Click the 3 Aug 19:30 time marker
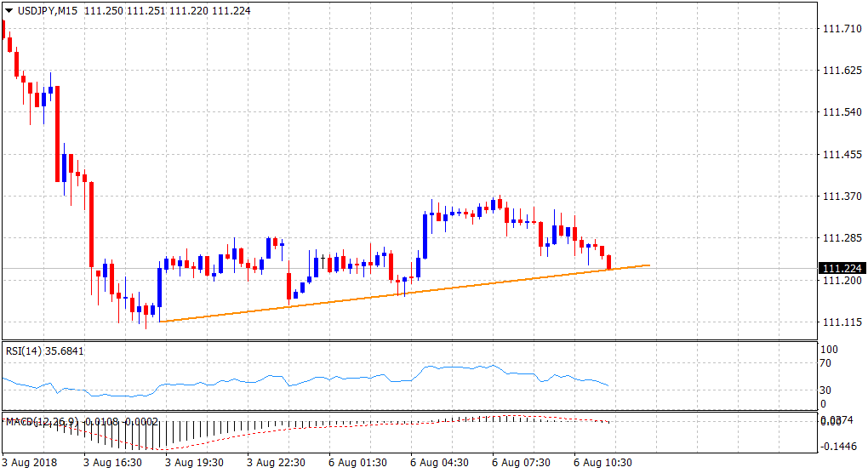The height and width of the screenshot is (473, 868). [193, 464]
